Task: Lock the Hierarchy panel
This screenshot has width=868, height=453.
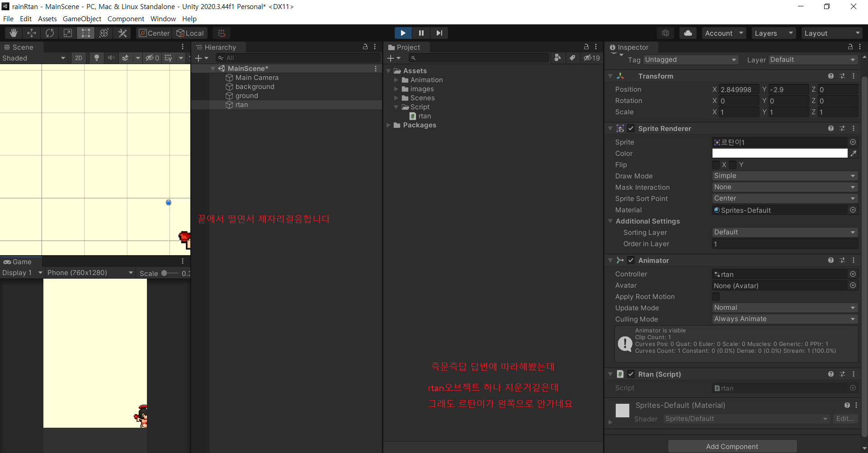Action: coord(365,47)
